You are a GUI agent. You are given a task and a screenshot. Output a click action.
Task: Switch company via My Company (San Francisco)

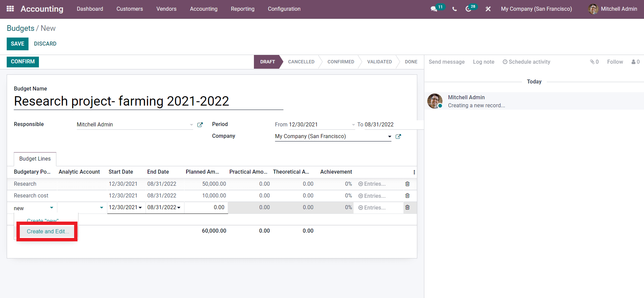(536, 9)
